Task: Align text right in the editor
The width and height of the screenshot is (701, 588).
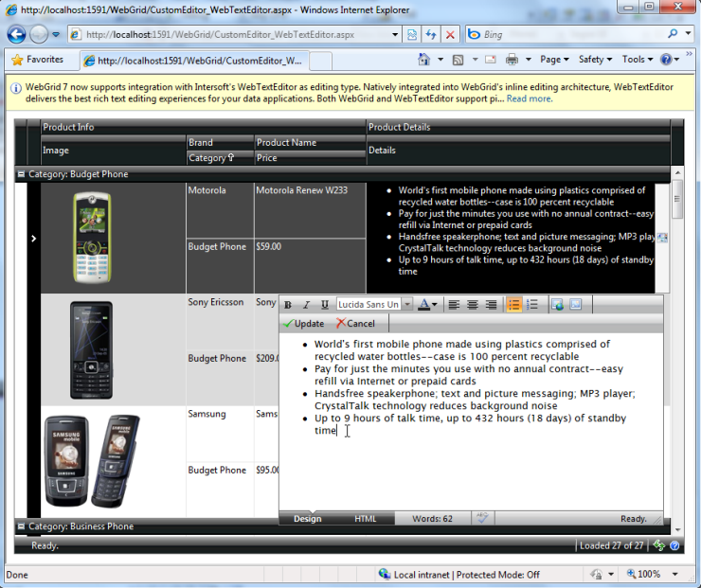Action: [x=491, y=305]
